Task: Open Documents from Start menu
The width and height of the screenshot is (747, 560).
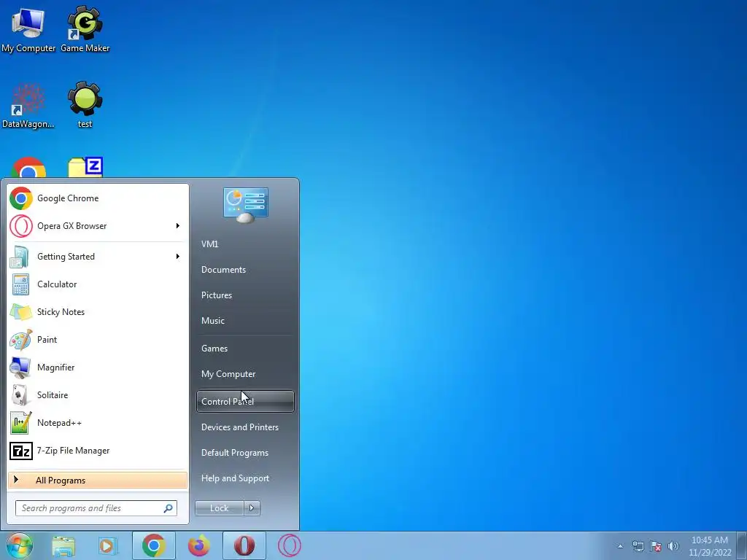Action: click(x=245, y=270)
